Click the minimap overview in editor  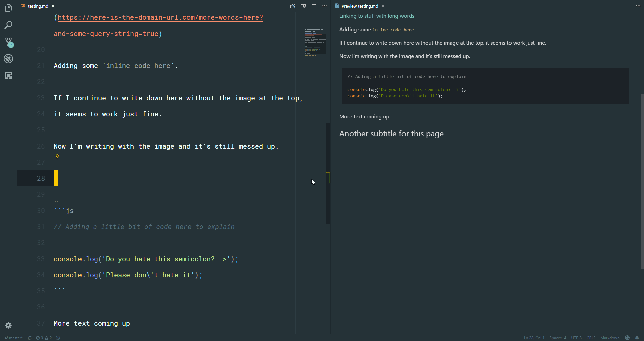pyautogui.click(x=315, y=34)
